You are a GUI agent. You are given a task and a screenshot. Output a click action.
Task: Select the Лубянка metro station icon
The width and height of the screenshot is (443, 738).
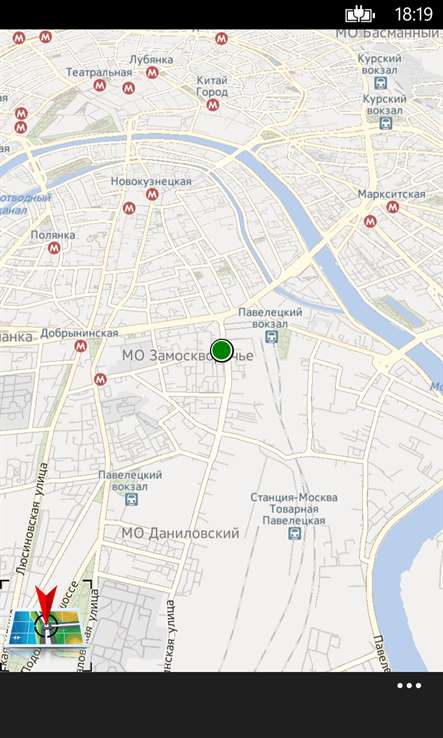coord(152,72)
